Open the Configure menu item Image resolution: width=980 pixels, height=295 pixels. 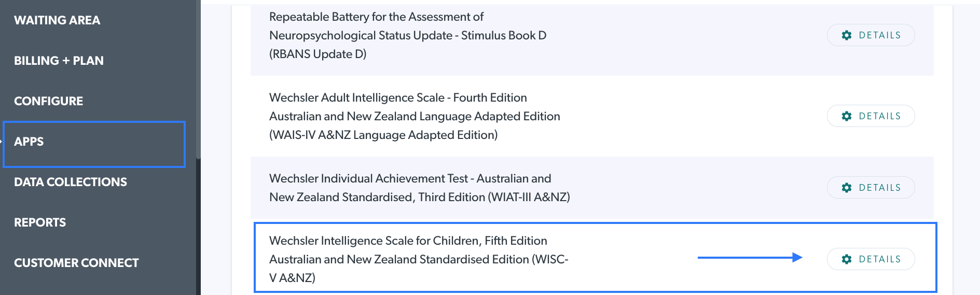(48, 101)
